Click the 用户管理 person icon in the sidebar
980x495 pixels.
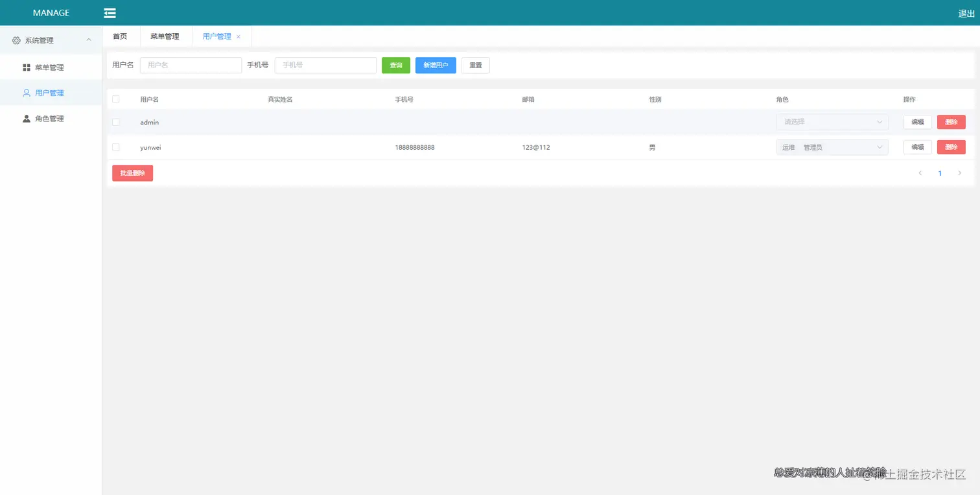(x=27, y=93)
